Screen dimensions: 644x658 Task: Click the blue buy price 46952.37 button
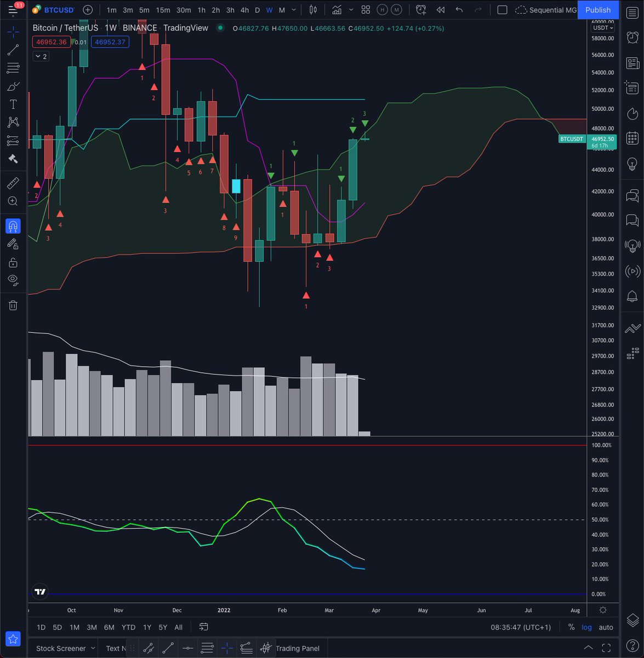(x=110, y=42)
